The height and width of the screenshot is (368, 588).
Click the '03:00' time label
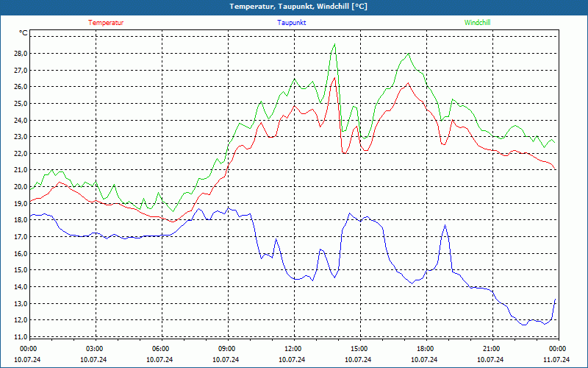pos(94,349)
